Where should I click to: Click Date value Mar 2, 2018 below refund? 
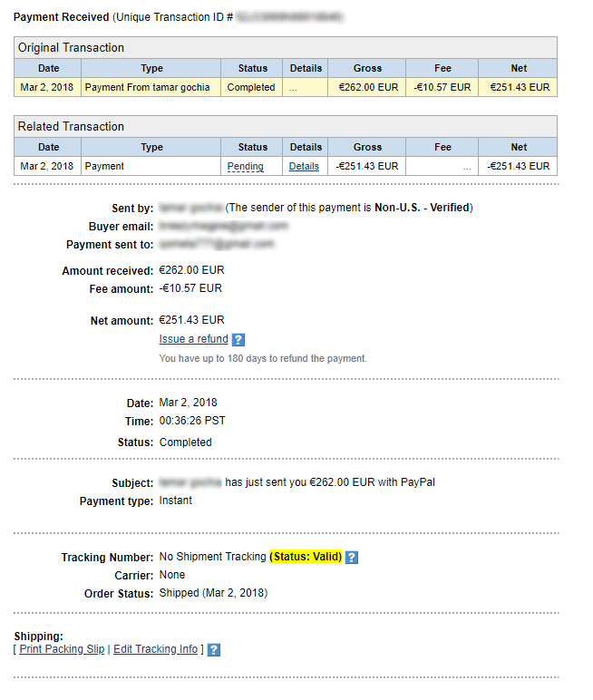[x=188, y=403]
